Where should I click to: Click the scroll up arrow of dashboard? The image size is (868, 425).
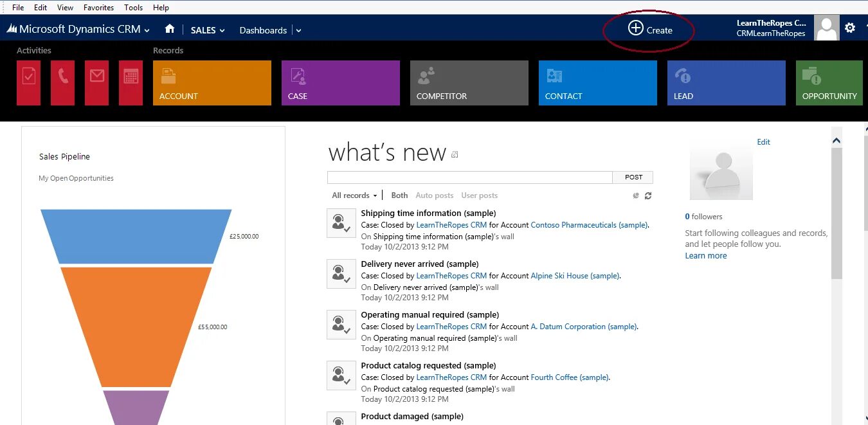tap(836, 140)
